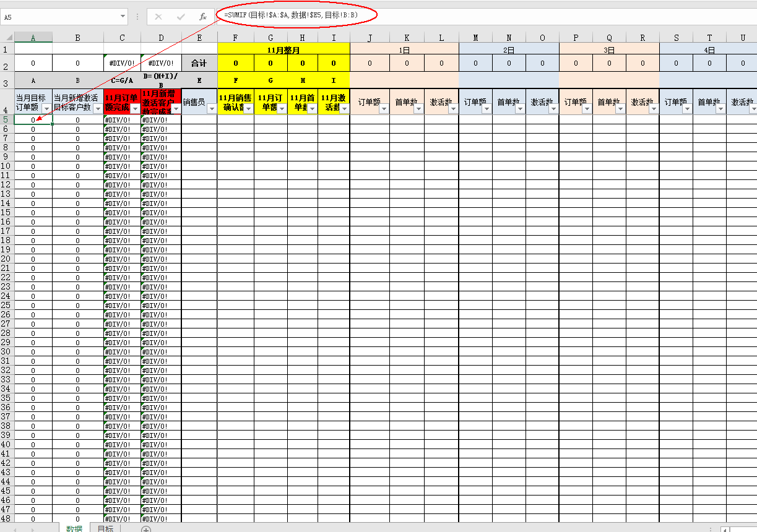757x532 pixels.
Task: Click the #DIV/0! cell D2
Action: [x=161, y=63]
